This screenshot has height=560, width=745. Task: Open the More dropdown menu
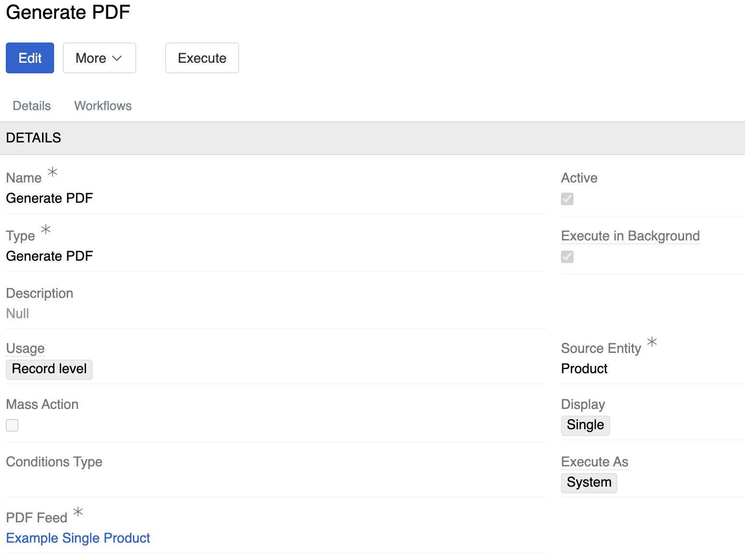[99, 58]
